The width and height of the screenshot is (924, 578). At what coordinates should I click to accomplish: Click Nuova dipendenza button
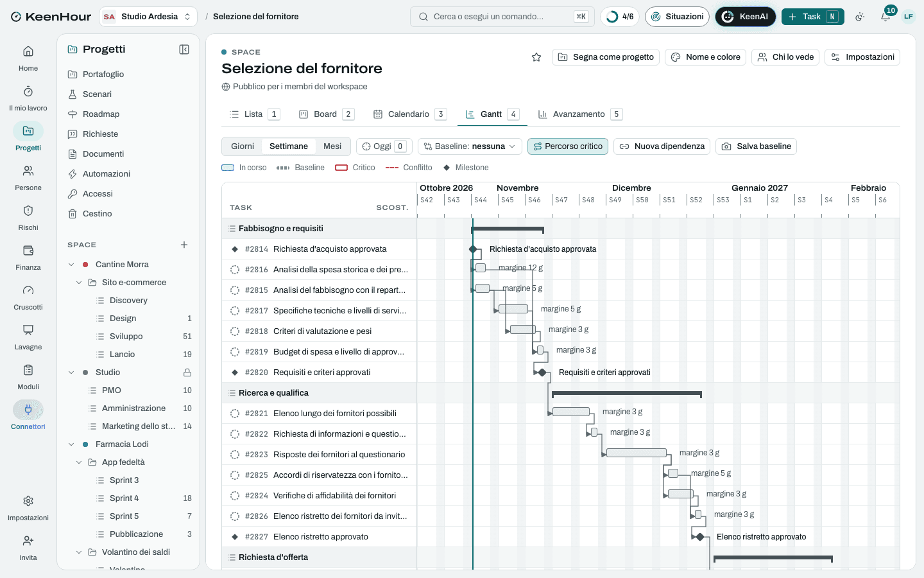click(662, 146)
